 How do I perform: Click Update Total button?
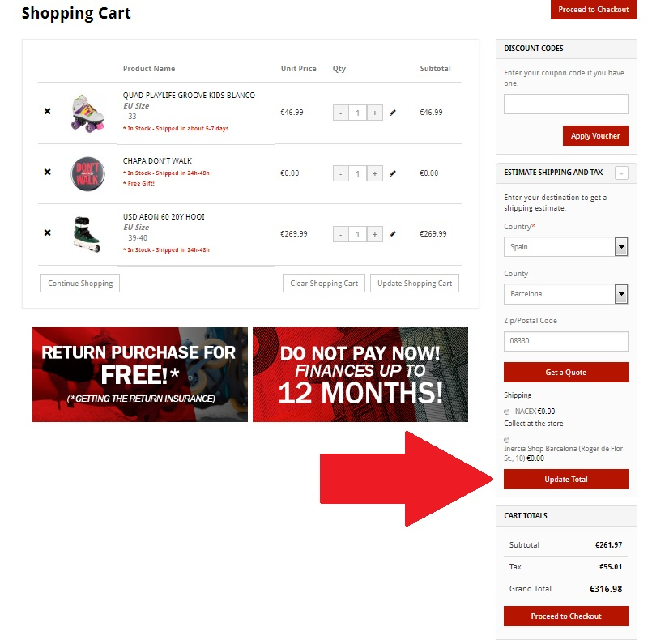565,479
